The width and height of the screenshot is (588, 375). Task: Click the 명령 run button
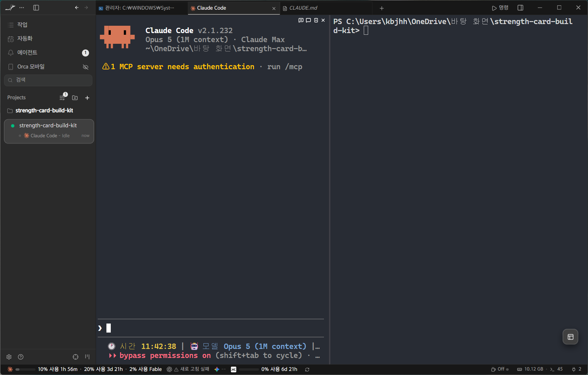[x=500, y=8]
